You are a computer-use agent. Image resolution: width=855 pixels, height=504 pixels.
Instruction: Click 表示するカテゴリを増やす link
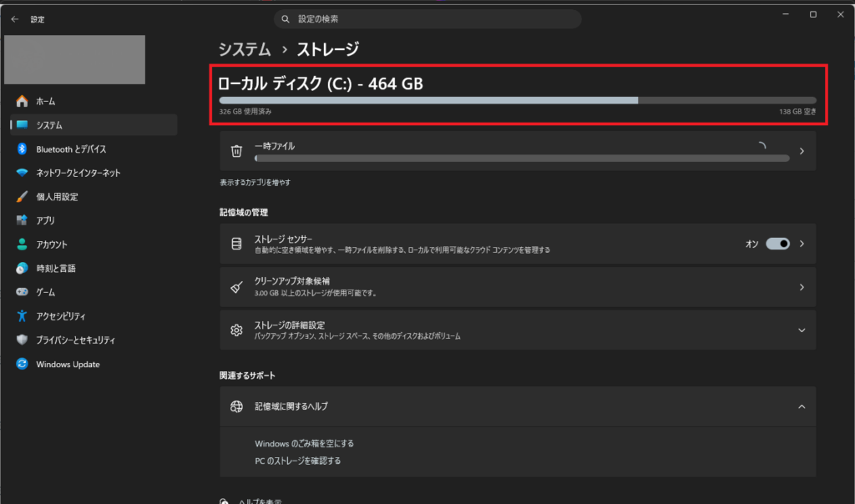click(255, 183)
